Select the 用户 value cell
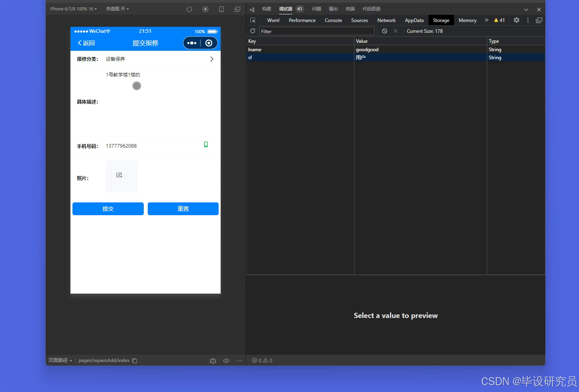579x392 pixels. [420, 58]
